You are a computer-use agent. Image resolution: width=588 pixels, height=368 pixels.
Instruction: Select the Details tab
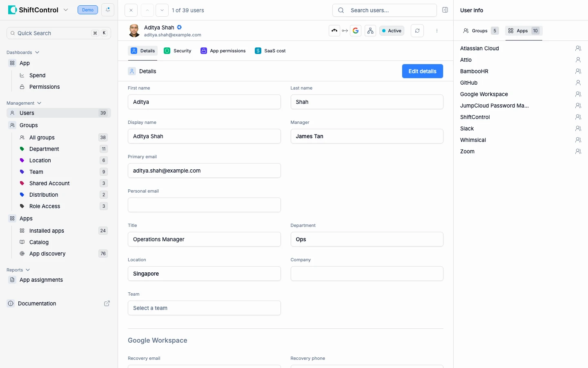[x=143, y=51]
